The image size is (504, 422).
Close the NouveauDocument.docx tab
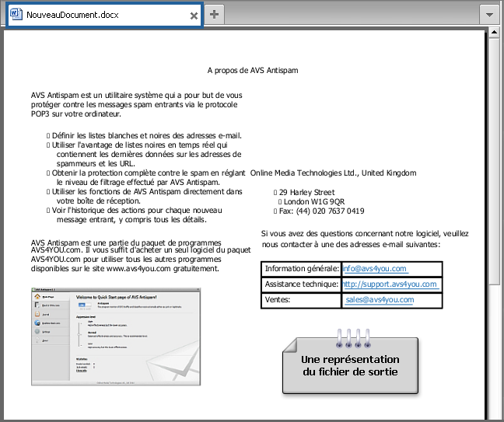coord(194,16)
